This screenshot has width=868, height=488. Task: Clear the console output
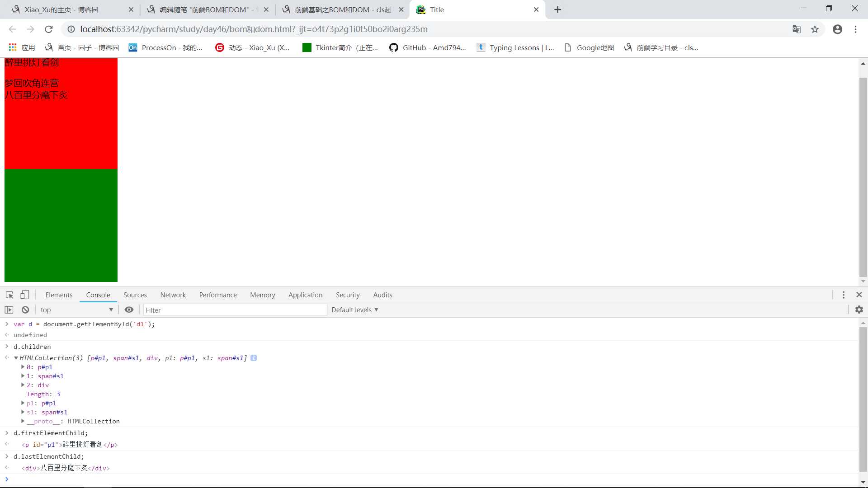point(25,310)
